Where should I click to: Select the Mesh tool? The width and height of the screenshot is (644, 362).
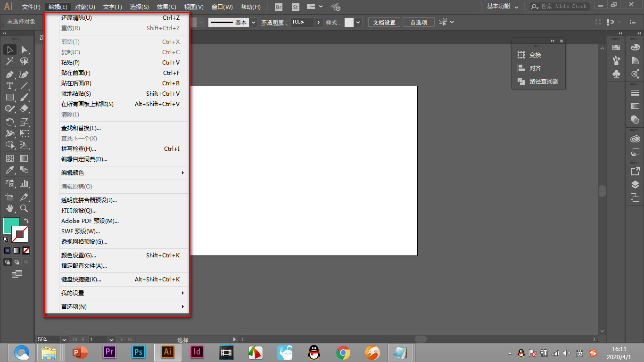tap(10, 158)
